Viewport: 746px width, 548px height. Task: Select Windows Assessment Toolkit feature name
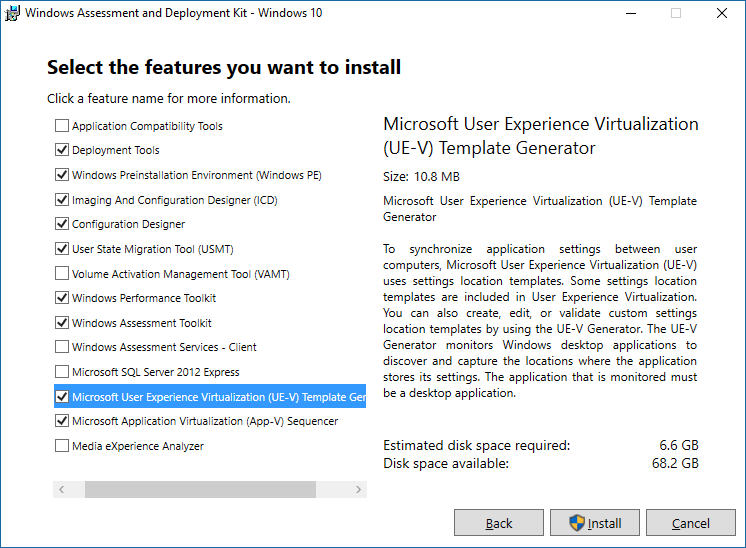click(x=142, y=323)
